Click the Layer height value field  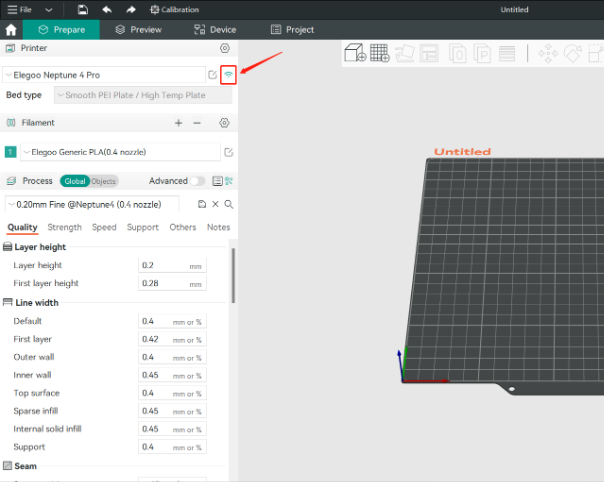[162, 265]
